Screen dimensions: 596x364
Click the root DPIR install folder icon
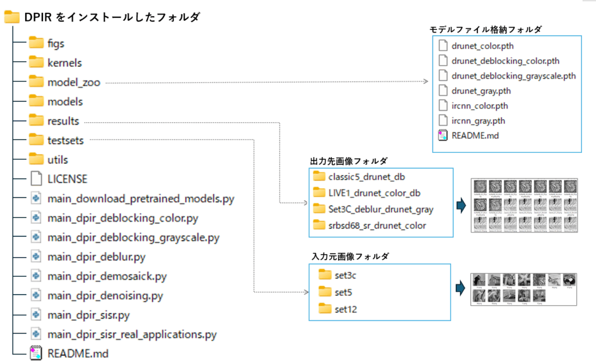12,17
